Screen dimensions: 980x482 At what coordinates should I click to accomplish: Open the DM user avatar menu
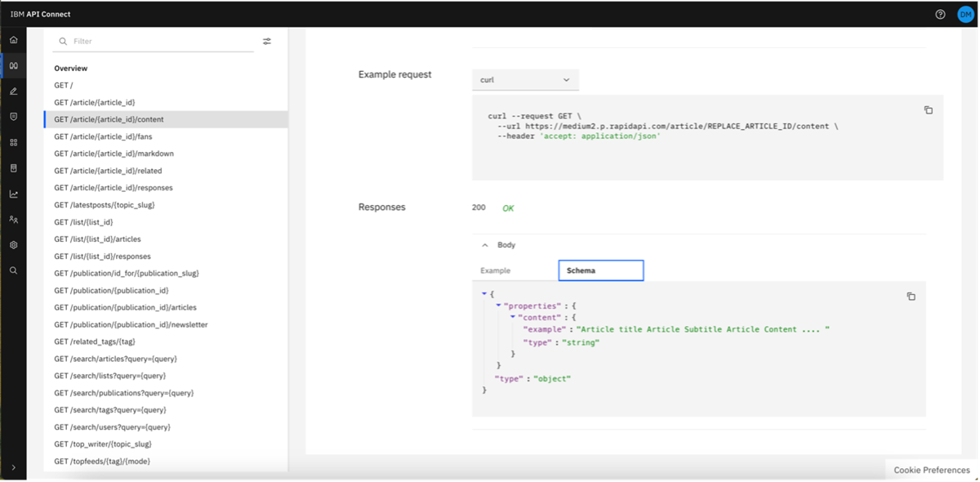[x=965, y=14]
